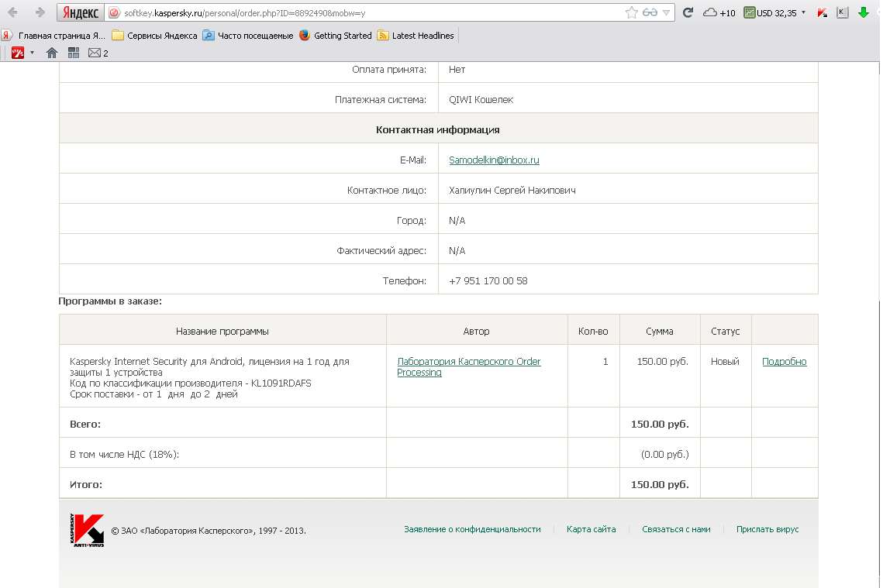Click the red Yandex toolbar logo icon
Viewport: 883px width, 588px height.
point(18,53)
